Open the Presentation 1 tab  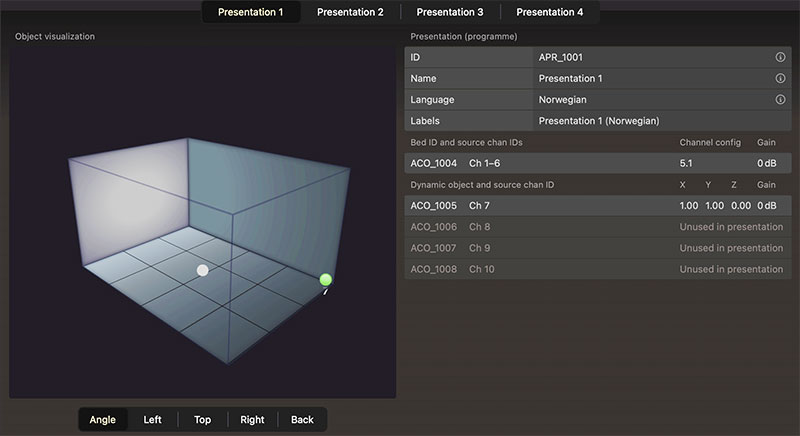pos(250,12)
